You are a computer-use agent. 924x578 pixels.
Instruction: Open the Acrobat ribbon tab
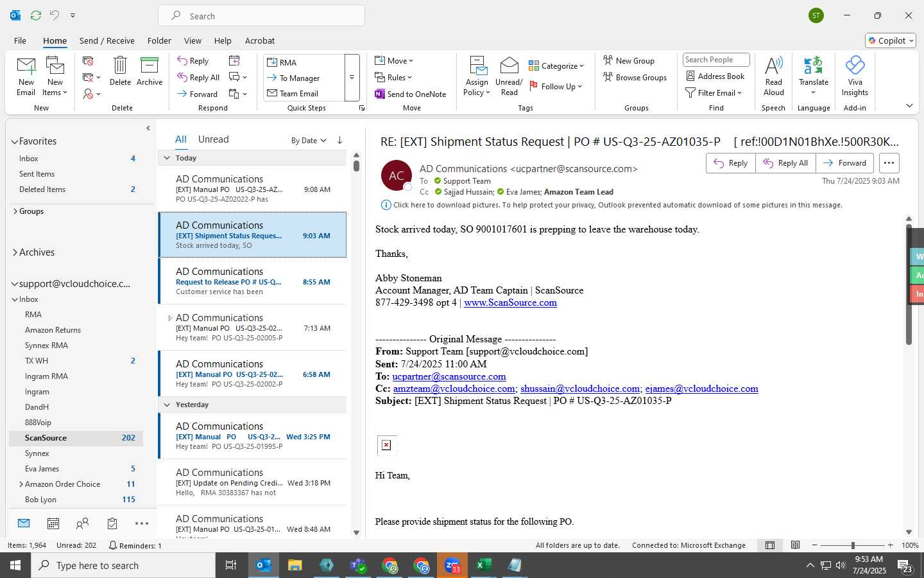point(260,40)
